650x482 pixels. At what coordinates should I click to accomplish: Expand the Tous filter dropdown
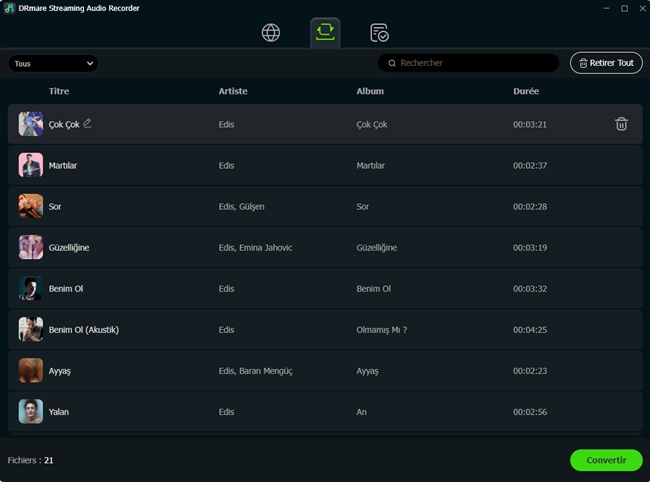[x=53, y=63]
